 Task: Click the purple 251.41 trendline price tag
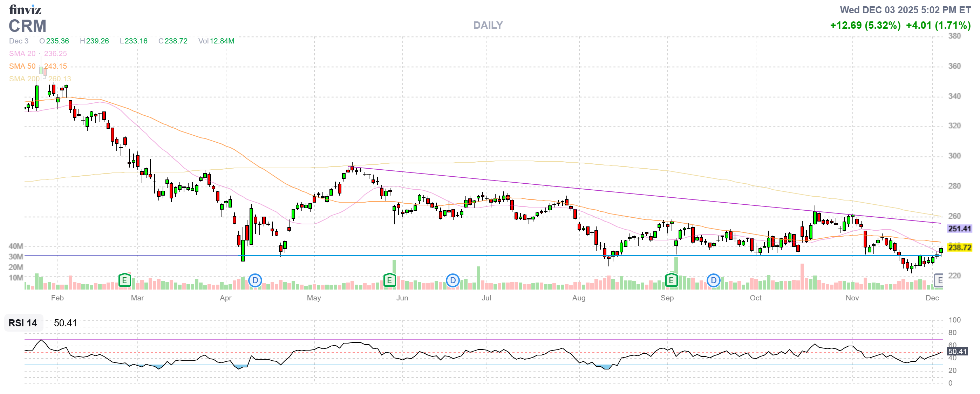click(x=959, y=229)
